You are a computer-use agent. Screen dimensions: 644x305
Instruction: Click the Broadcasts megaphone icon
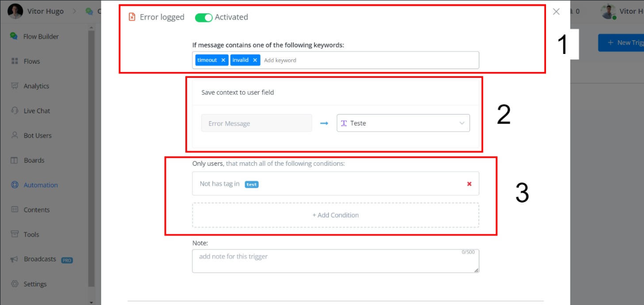tap(14, 259)
